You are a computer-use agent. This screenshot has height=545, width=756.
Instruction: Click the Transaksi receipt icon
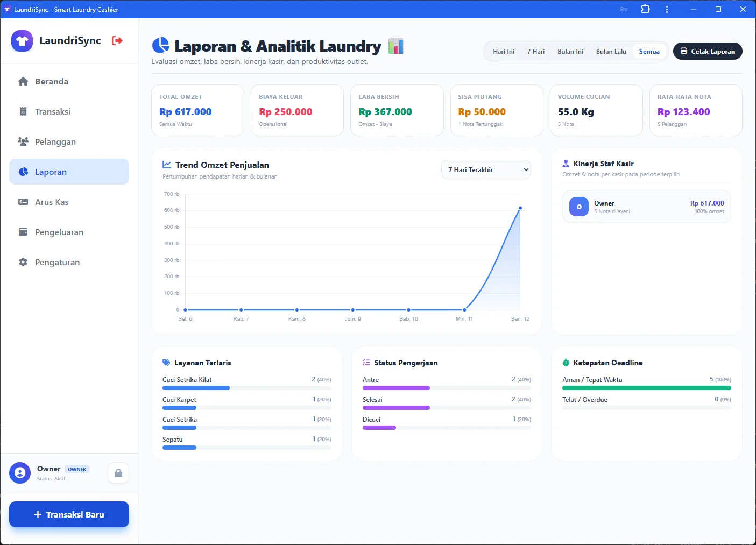click(23, 112)
